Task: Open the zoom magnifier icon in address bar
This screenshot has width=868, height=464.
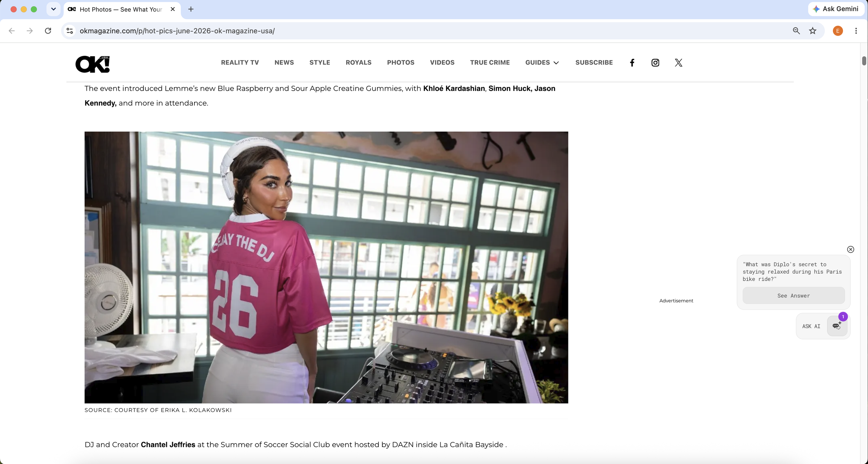Action: click(x=796, y=31)
